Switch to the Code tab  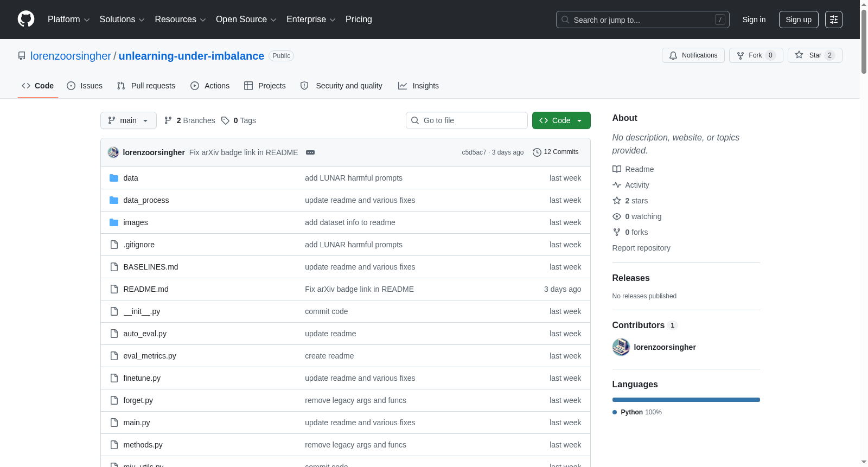click(38, 86)
